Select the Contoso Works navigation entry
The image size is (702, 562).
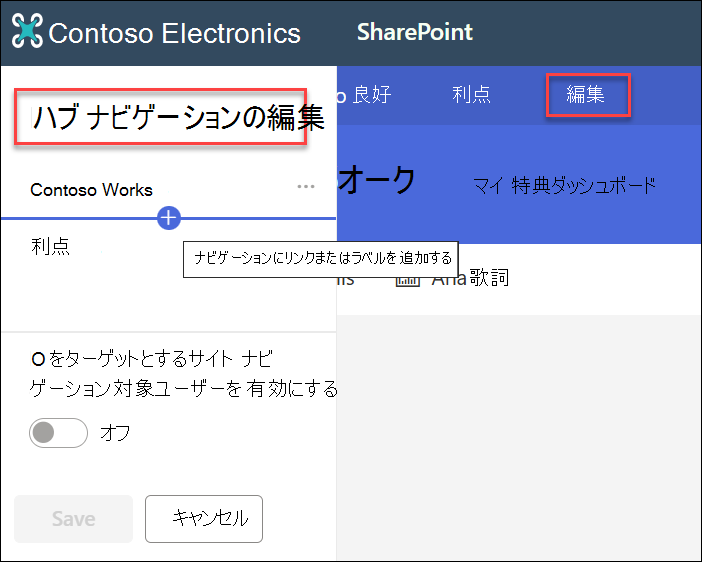point(91,190)
